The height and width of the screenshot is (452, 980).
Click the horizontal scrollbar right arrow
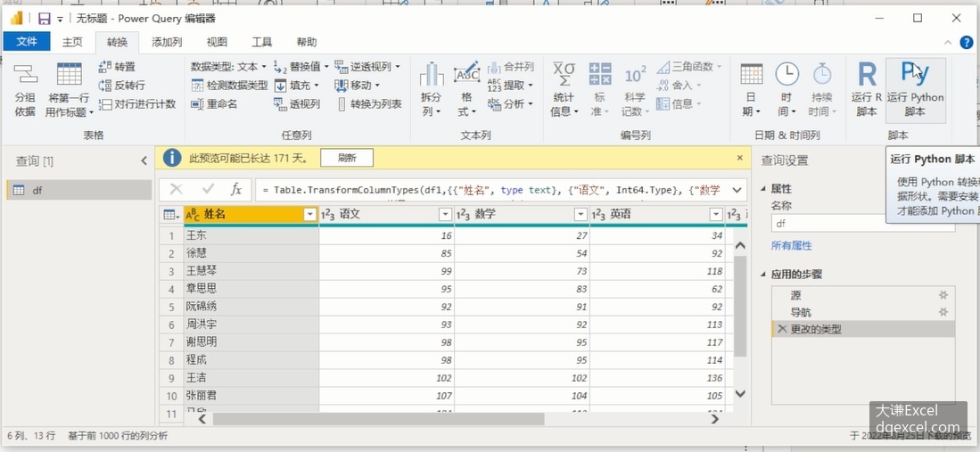tap(715, 419)
